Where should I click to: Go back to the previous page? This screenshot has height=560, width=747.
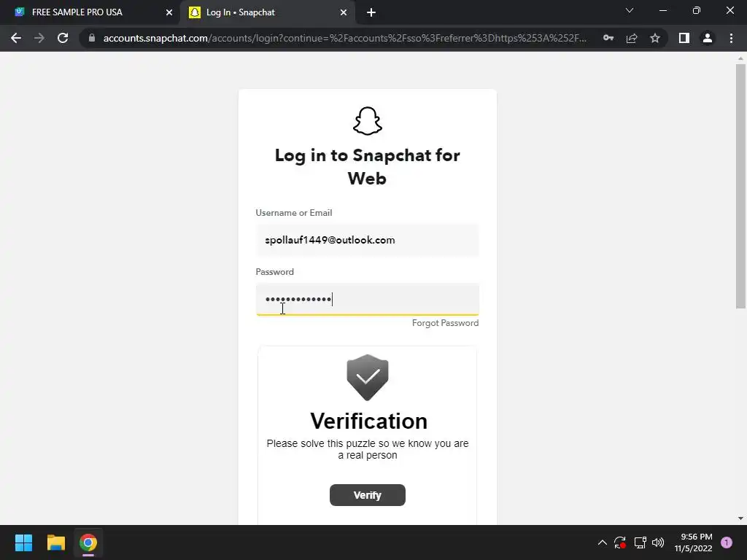pyautogui.click(x=16, y=38)
